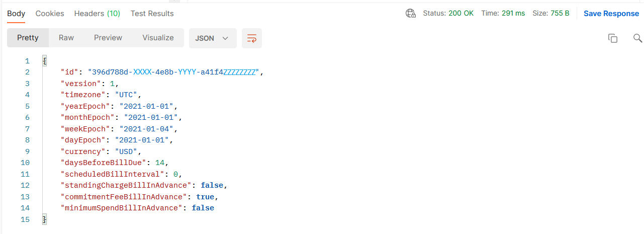The height and width of the screenshot is (234, 644).
Task: Open search in response body
Action: click(x=637, y=38)
